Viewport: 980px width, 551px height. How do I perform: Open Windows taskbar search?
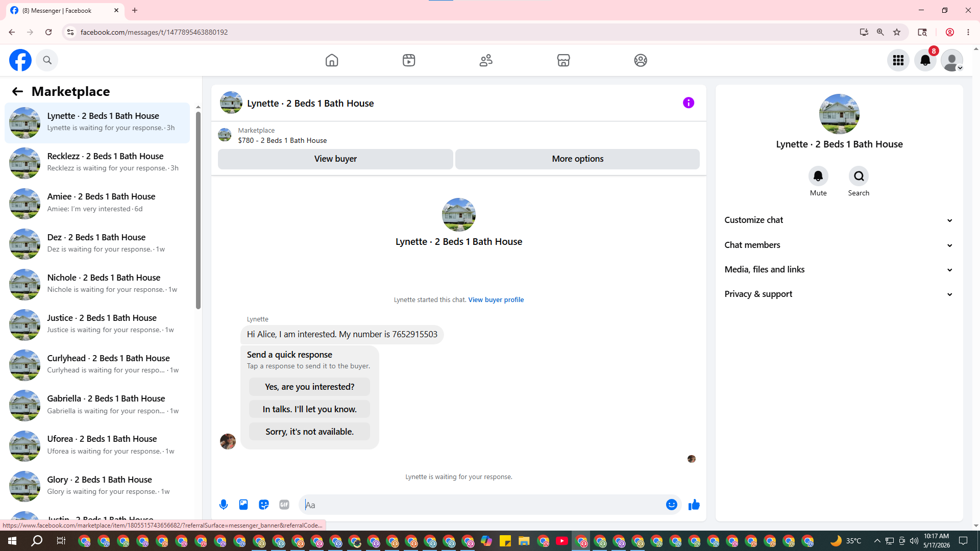click(x=37, y=541)
